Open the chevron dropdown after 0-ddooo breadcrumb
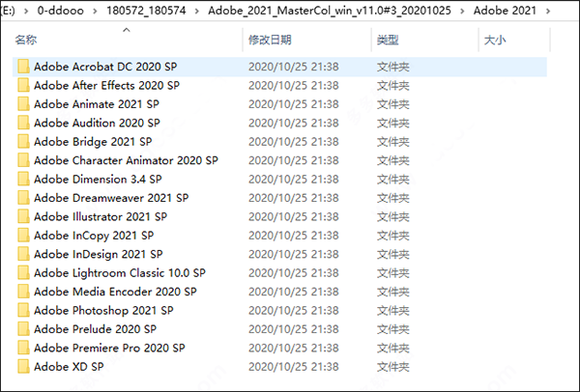The image size is (580, 392). (96, 11)
